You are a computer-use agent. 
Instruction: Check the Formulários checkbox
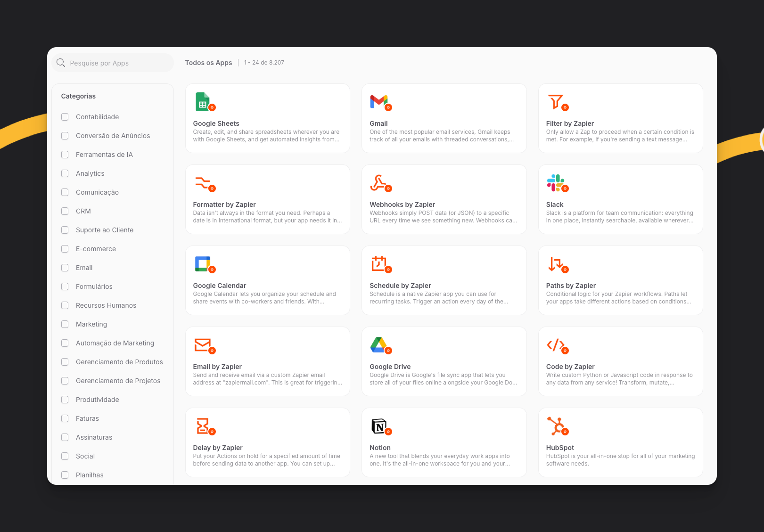[65, 286]
